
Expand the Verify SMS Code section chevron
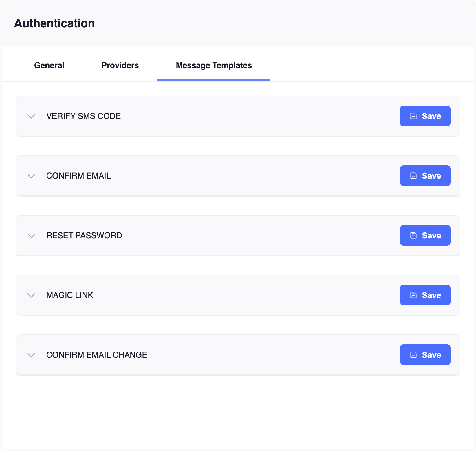[31, 116]
